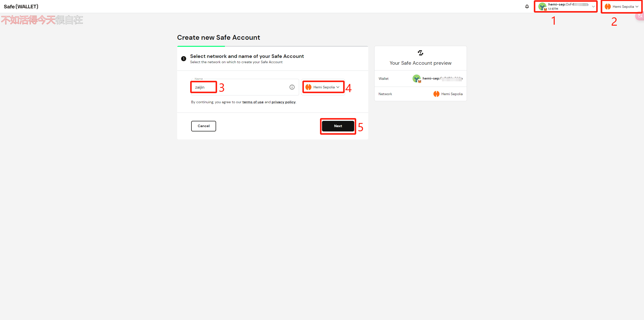The height and width of the screenshot is (320, 644).
Task: Click the step 1 number badge
Action: [x=184, y=59]
